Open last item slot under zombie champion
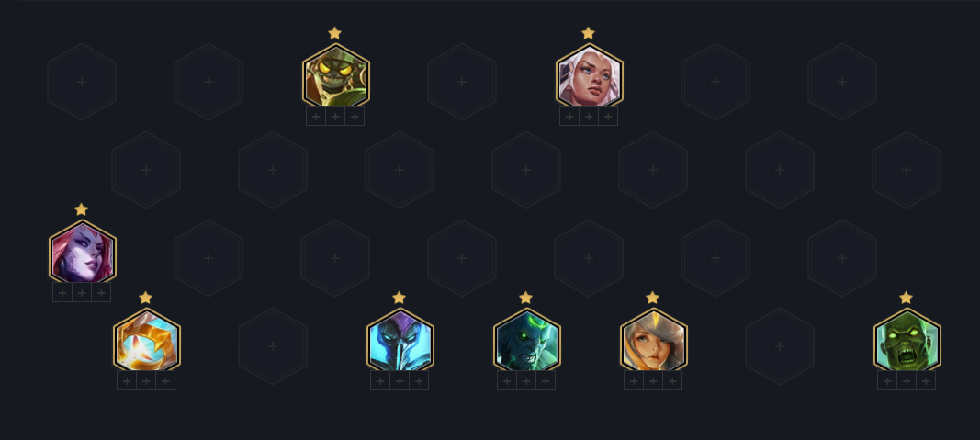 tap(926, 380)
